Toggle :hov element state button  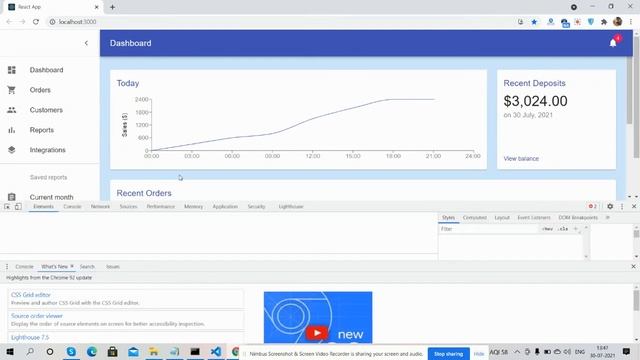(547, 229)
